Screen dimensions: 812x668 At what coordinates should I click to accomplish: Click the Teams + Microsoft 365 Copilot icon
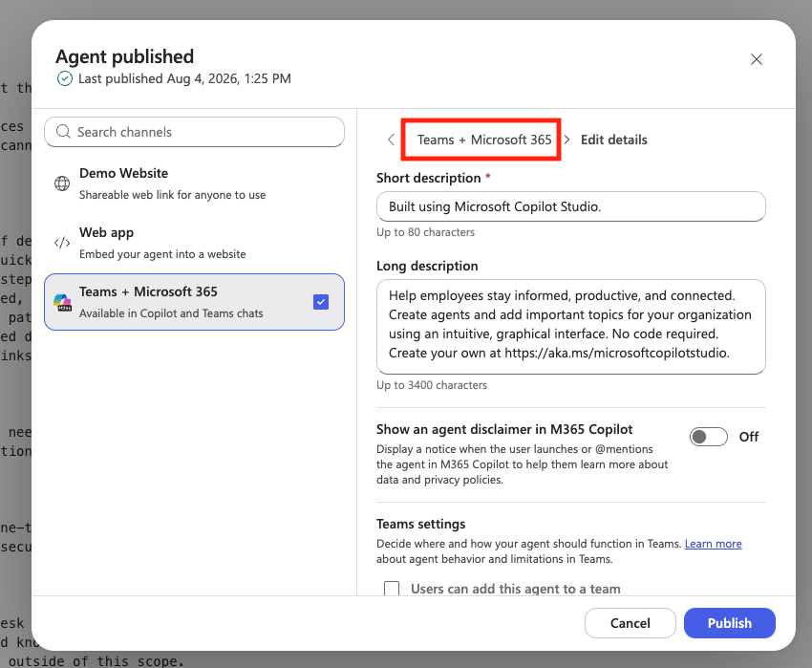(x=63, y=302)
